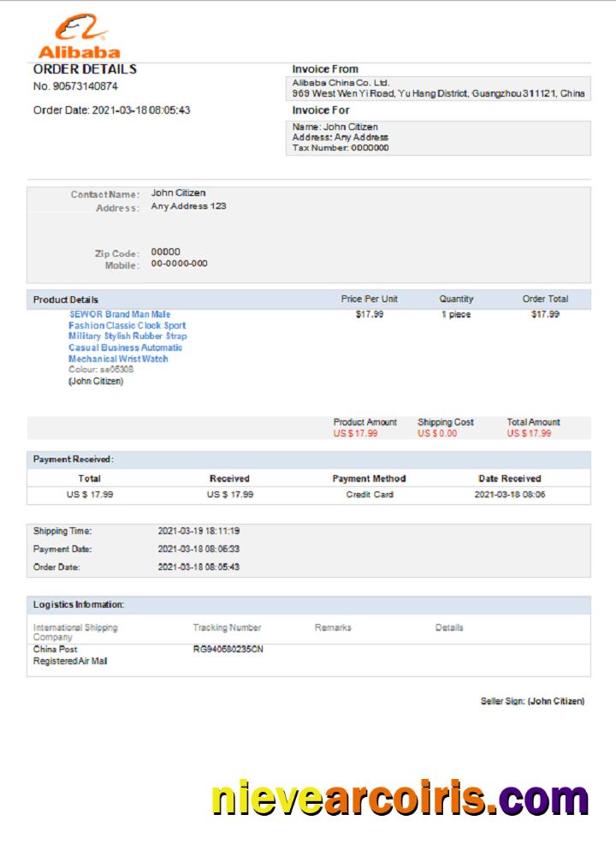Click the Product Details section header
The height and width of the screenshot is (856, 616).
(x=66, y=300)
